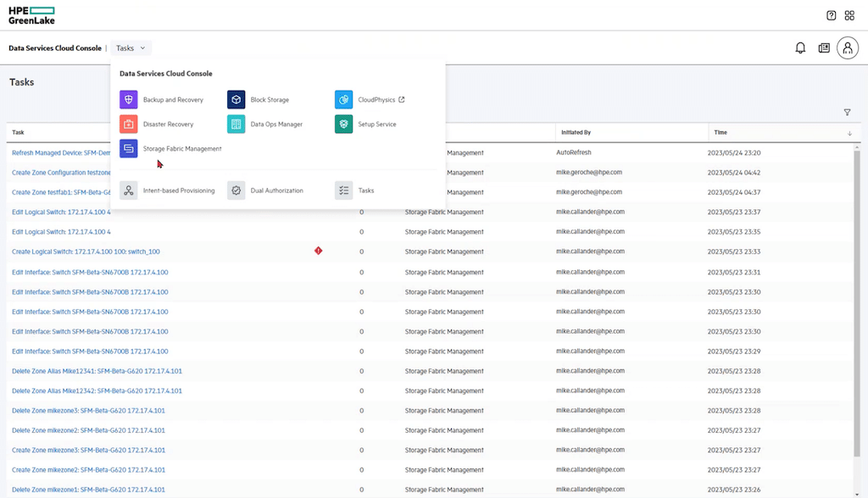Open Create Zone Configuration task link
This screenshot has height=498, width=868.
point(61,173)
